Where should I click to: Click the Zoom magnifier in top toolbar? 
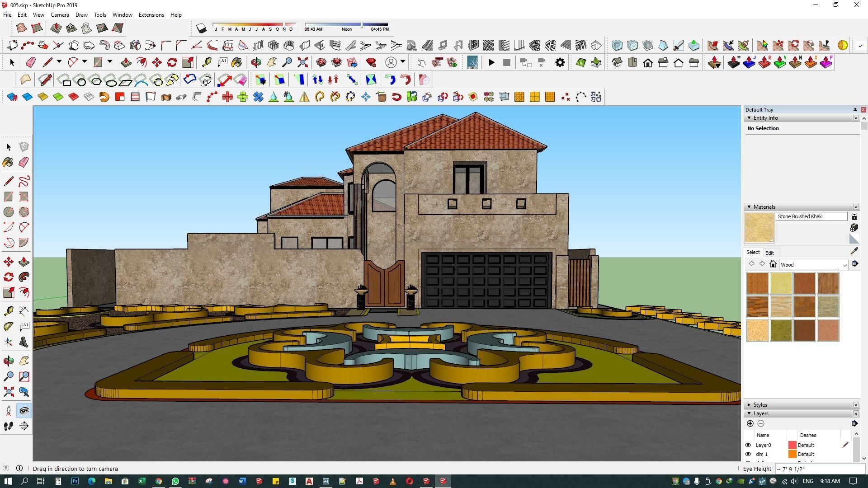click(287, 62)
